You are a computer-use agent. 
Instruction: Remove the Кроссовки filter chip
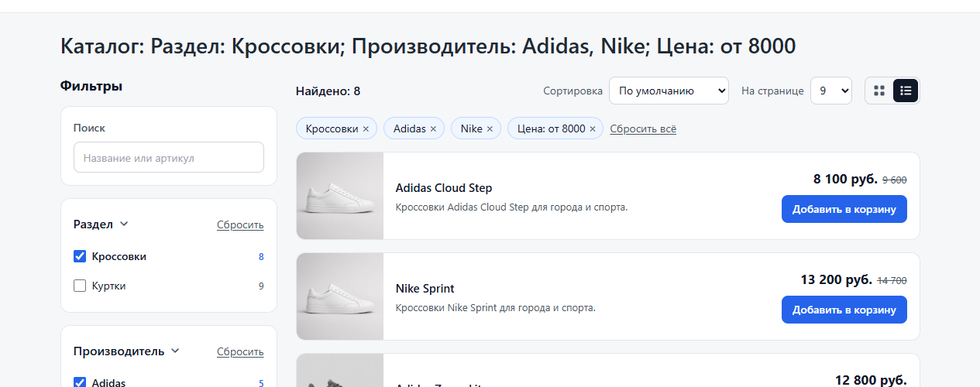click(366, 129)
